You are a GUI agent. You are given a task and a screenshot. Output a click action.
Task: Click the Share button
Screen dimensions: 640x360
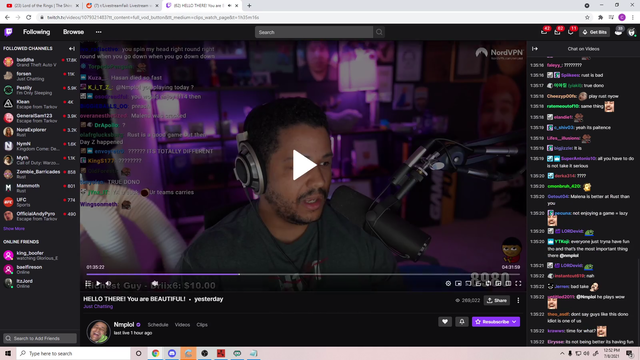click(x=497, y=300)
